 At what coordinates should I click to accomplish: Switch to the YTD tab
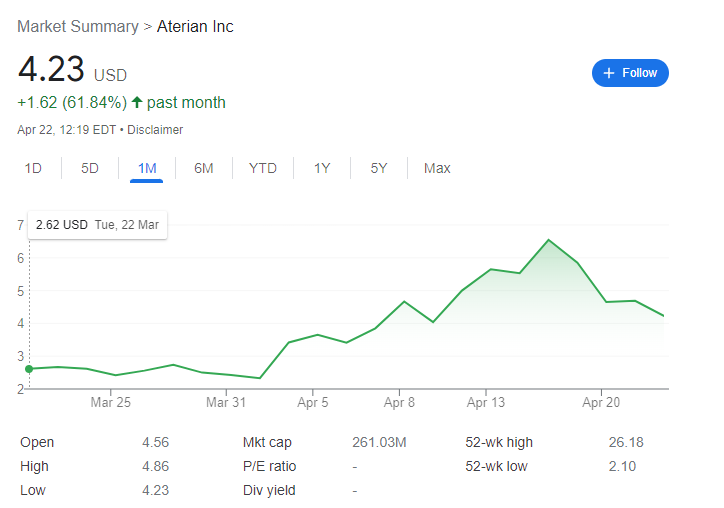tap(262, 168)
